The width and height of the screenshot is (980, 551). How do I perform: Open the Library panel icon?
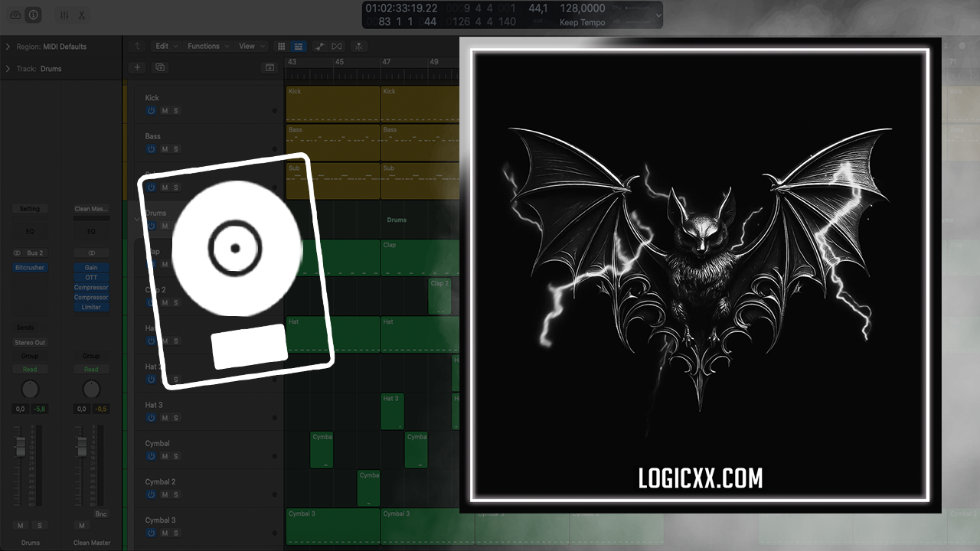click(x=15, y=15)
